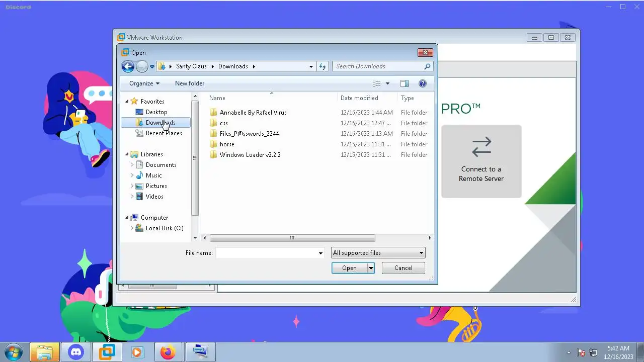Open the media player taskbar icon
Viewport: 644px width, 362px height.
point(137,352)
